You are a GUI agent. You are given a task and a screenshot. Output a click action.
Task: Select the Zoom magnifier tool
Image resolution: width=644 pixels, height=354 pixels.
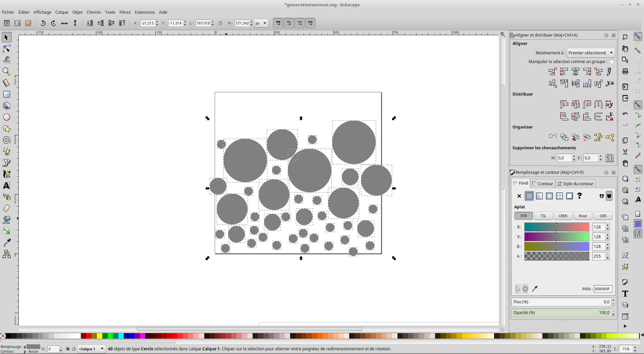tap(6, 71)
